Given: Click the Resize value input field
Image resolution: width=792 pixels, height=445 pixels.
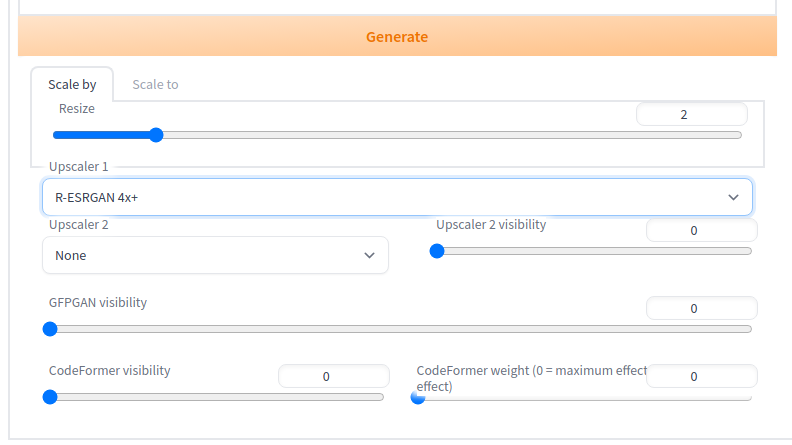Looking at the screenshot, I should click(691, 114).
